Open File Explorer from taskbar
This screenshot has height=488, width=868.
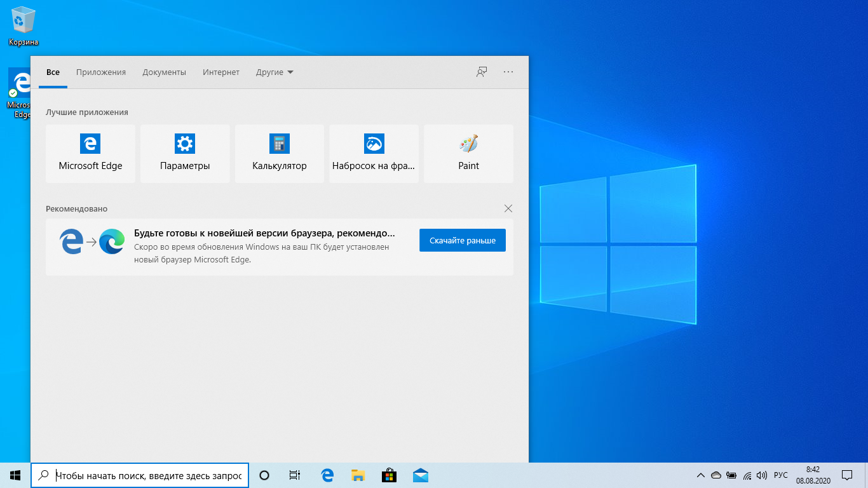(358, 475)
